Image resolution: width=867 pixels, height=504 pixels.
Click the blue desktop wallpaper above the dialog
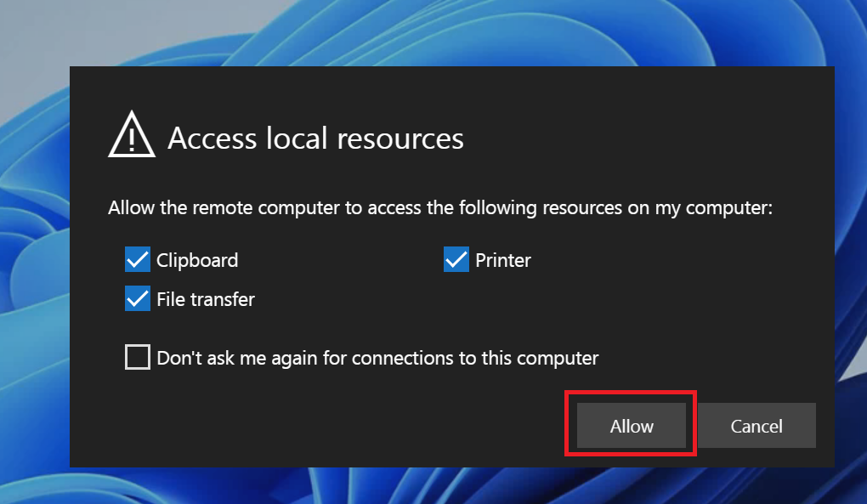point(442,33)
